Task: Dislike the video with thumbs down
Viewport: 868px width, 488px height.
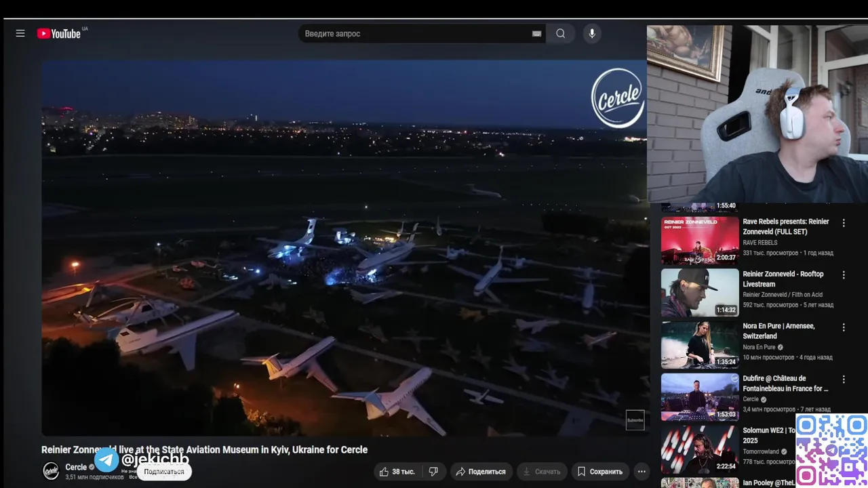Action: 433,472
